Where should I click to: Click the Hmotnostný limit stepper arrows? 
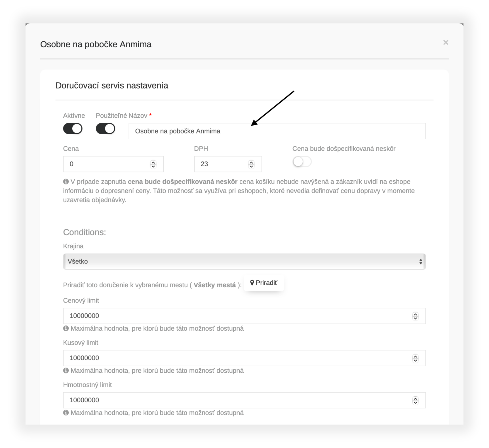(x=416, y=401)
